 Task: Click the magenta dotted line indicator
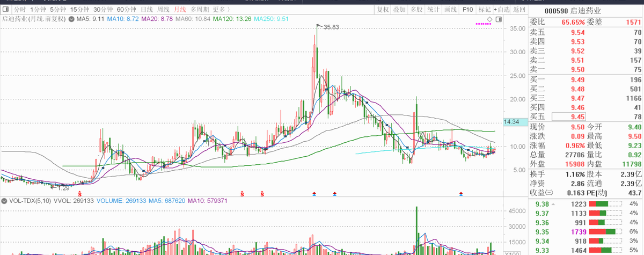point(484,24)
